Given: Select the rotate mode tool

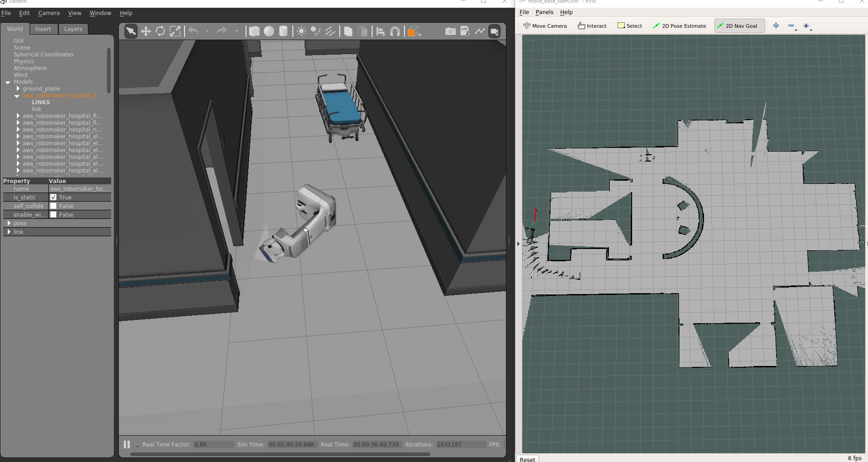Looking at the screenshot, I should coord(160,31).
